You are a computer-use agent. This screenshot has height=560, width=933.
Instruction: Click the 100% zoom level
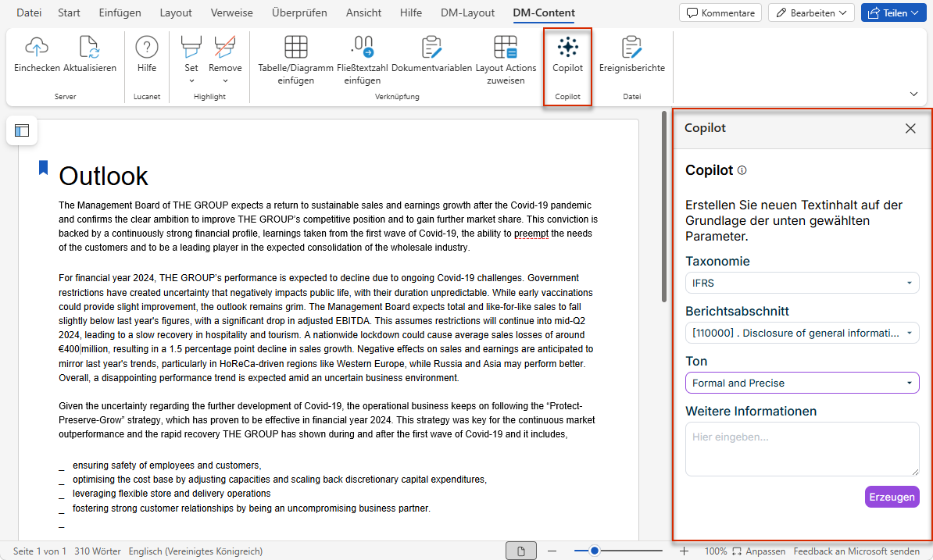716,551
